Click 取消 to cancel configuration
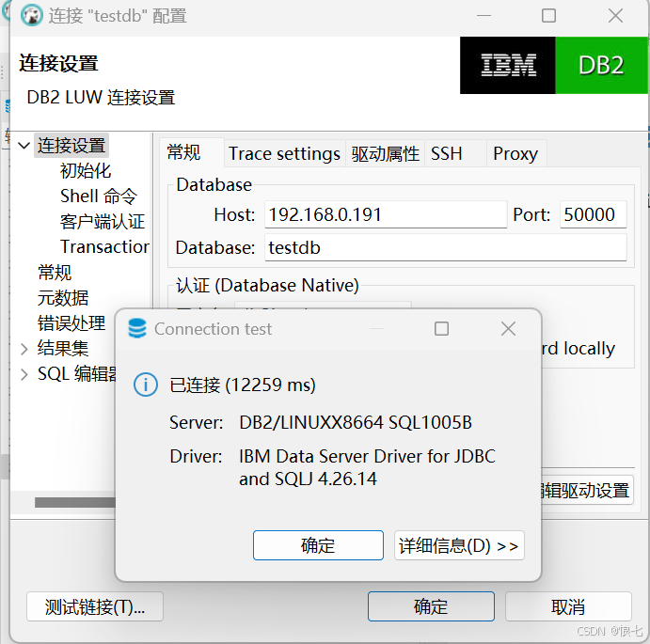The height and width of the screenshot is (644, 650). coord(568,606)
